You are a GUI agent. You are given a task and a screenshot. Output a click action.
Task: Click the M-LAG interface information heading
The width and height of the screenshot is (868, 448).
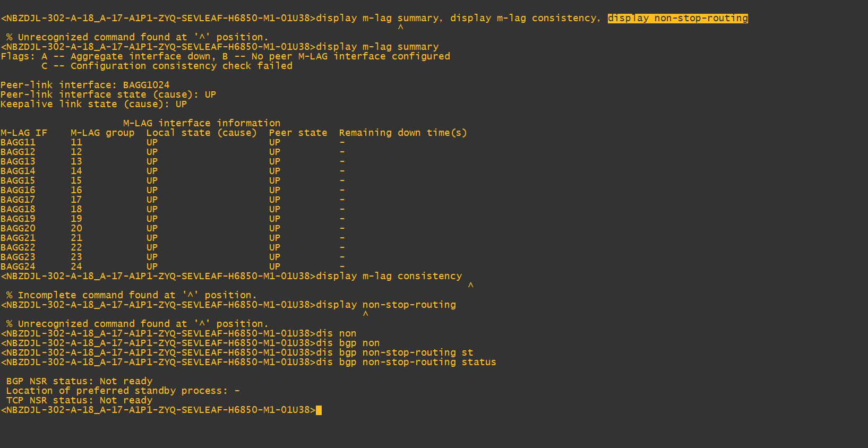[x=202, y=123]
